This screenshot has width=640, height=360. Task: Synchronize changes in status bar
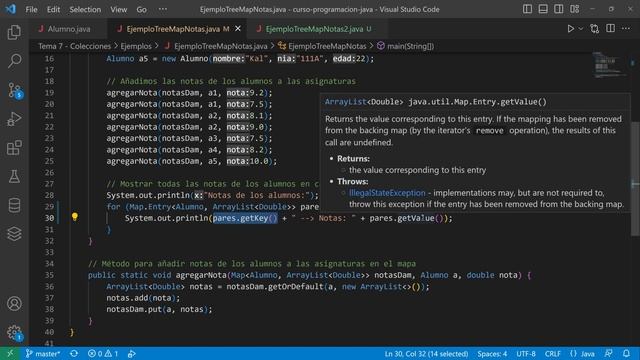[74, 353]
